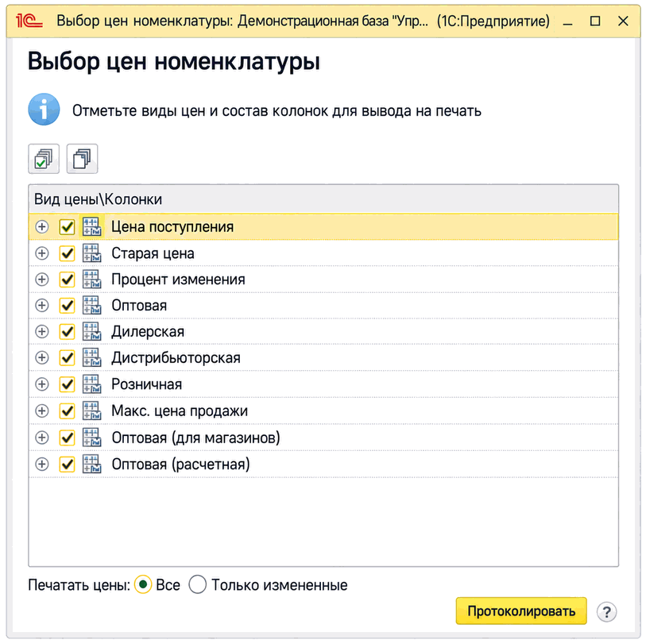Expand the Оптовая (расчетная) row
This screenshot has width=646, height=644.
(41, 465)
